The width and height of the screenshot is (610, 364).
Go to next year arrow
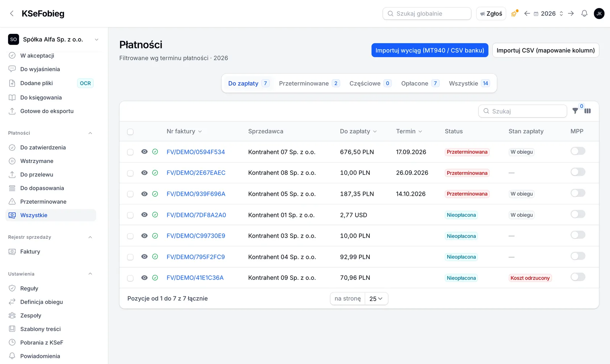click(571, 14)
